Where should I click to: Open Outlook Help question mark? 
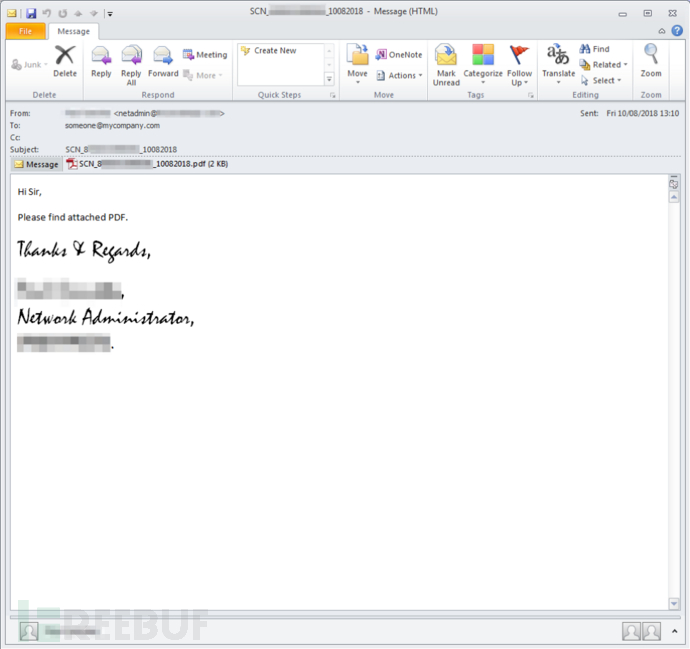click(677, 30)
